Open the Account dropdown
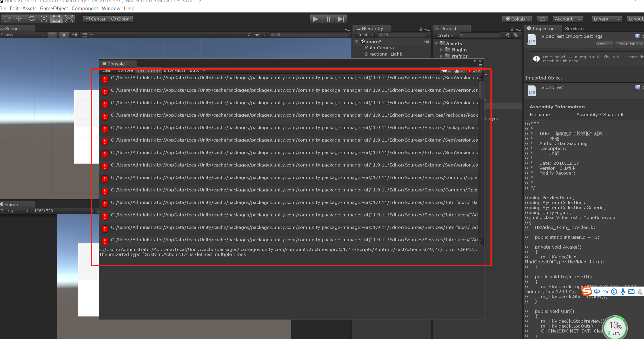The image size is (644, 339). pyautogui.click(x=568, y=19)
